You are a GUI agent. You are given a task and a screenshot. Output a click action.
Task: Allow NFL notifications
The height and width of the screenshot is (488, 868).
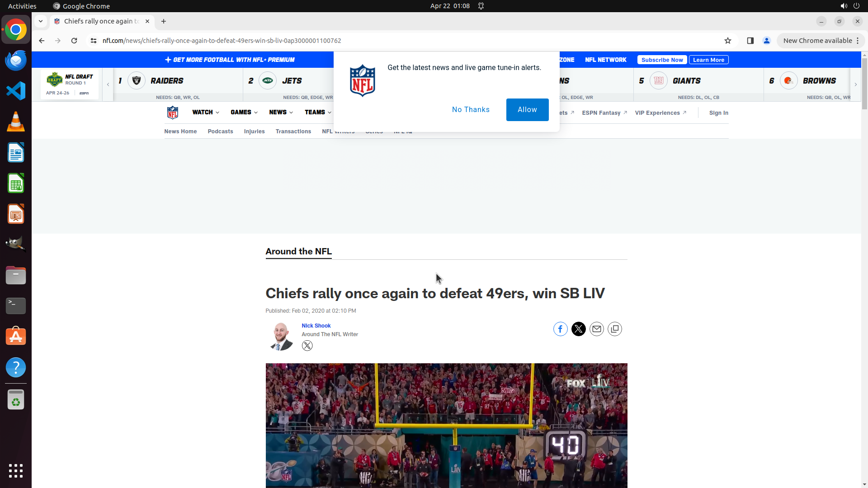click(x=527, y=110)
